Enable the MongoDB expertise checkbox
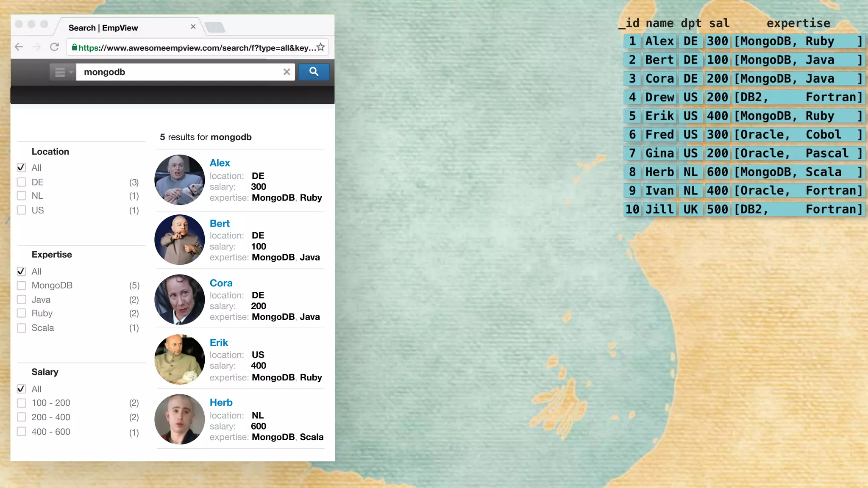868x488 pixels. click(22, 286)
